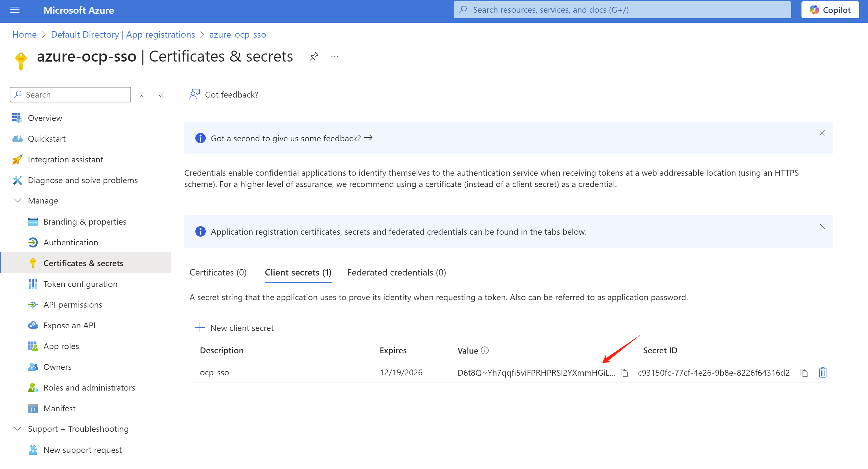The image size is (868, 469).
Task: Pin the Certificates & secrets page
Action: (314, 56)
